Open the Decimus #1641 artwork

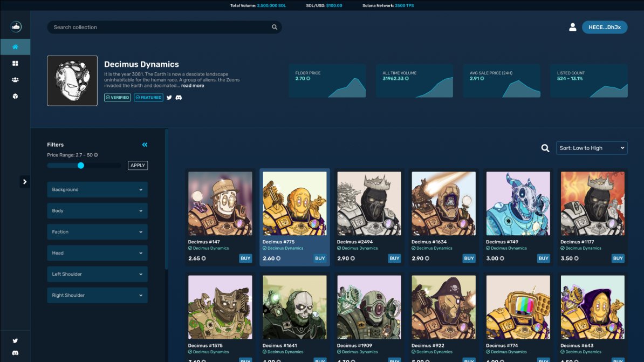tap(294, 308)
